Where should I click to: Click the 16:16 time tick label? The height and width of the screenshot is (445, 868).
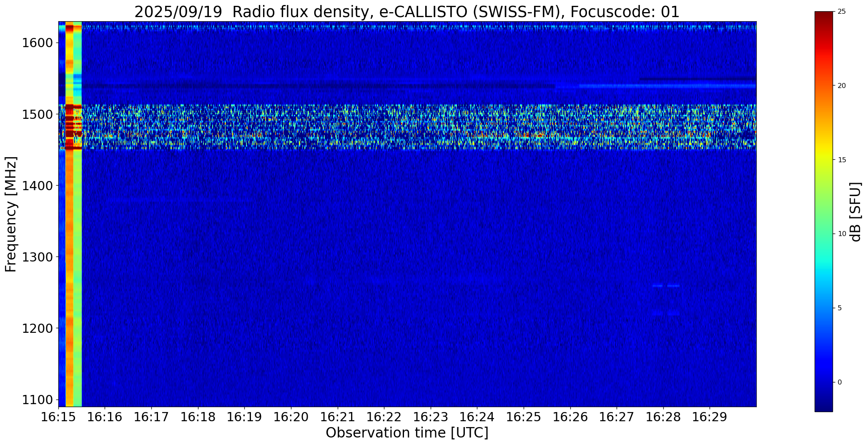(x=105, y=417)
